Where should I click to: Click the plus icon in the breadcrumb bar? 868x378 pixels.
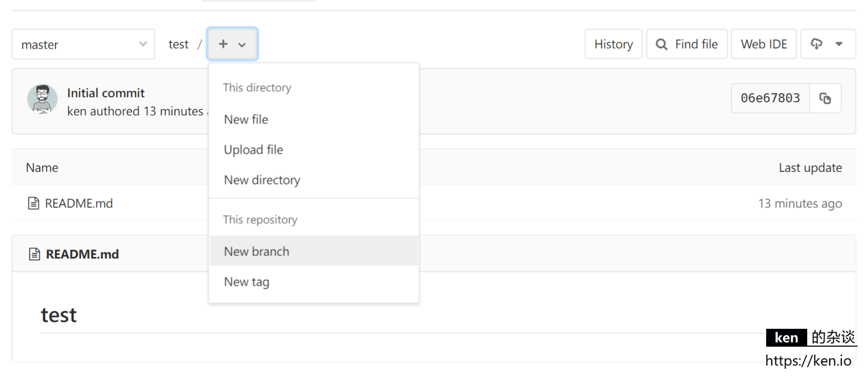224,43
